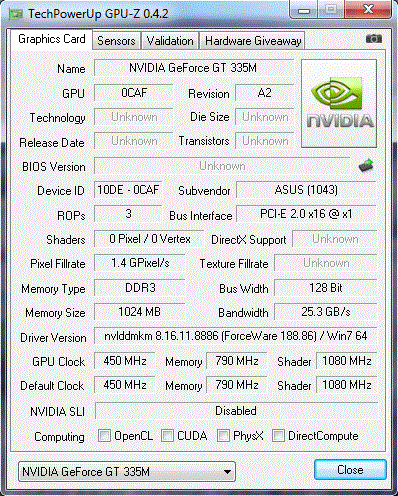Click the Bandwidth field 25.3 GB/s

pos(326,312)
